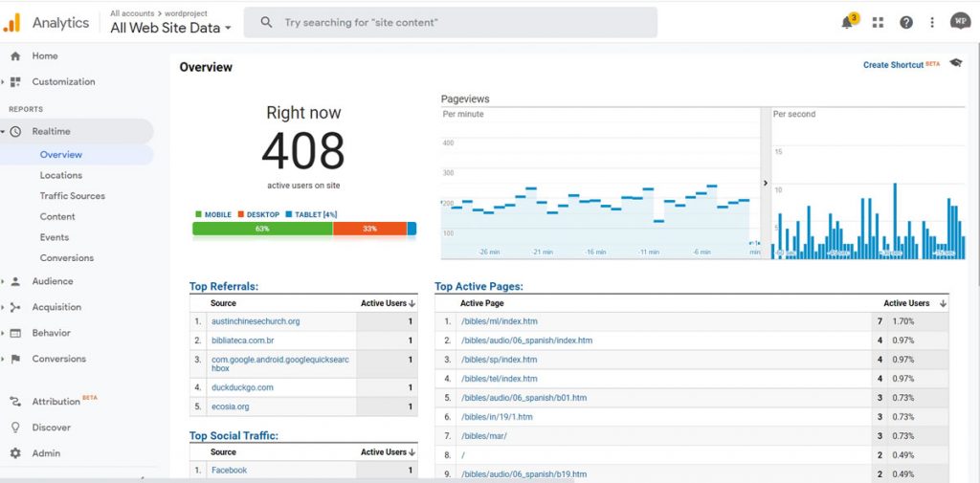This screenshot has height=483, width=980.
Task: Collapse the Realtime section
Action: click(x=51, y=131)
